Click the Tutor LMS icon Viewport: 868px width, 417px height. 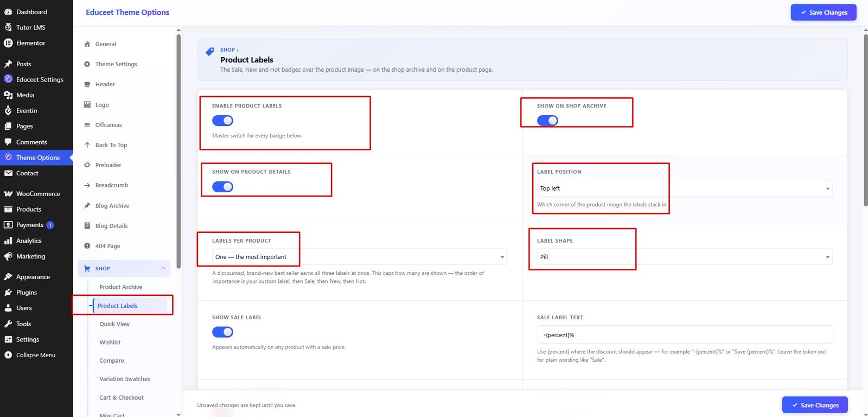pyautogui.click(x=8, y=27)
